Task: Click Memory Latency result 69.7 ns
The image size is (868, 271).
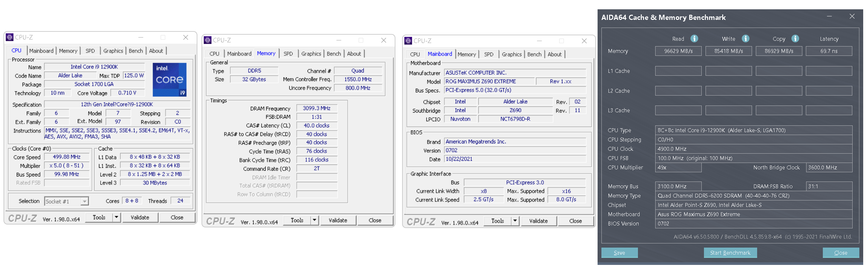Action: tap(829, 51)
